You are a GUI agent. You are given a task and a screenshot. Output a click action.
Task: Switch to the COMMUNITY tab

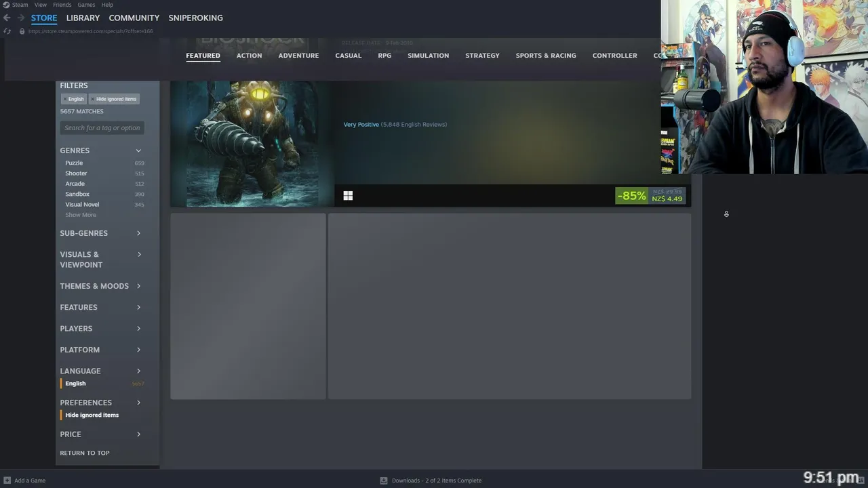[134, 18]
